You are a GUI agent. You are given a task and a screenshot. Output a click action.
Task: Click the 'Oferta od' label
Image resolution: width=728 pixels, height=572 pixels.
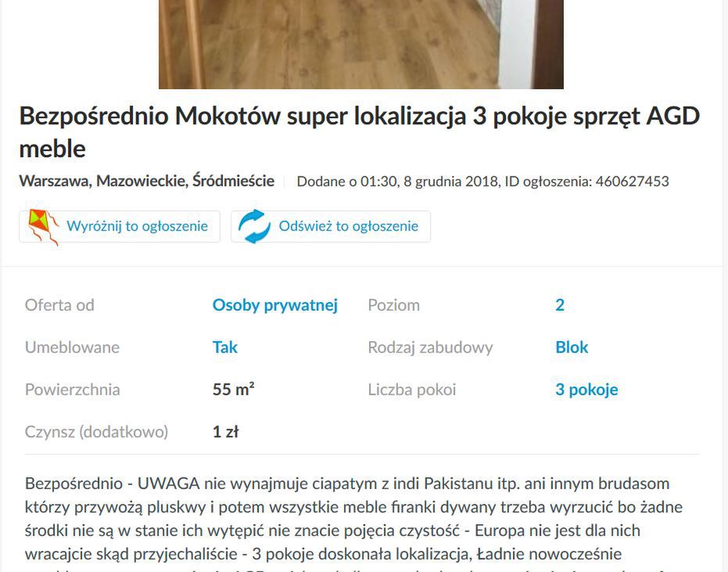coord(59,305)
